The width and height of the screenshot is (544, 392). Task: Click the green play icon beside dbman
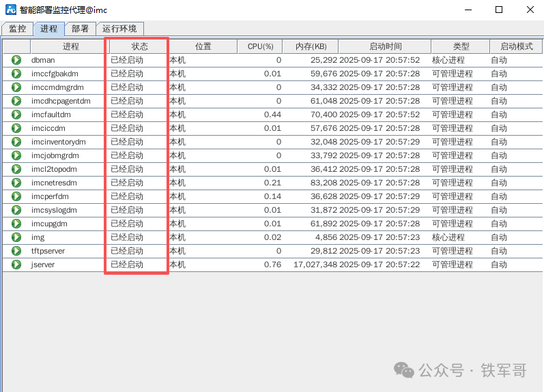(x=16, y=60)
